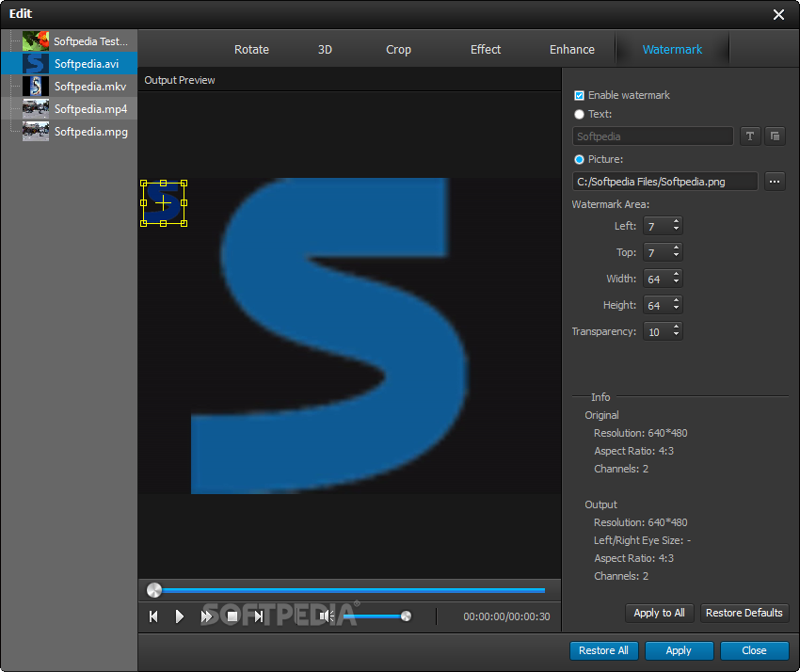Click the video seek slider knob

[x=154, y=590]
